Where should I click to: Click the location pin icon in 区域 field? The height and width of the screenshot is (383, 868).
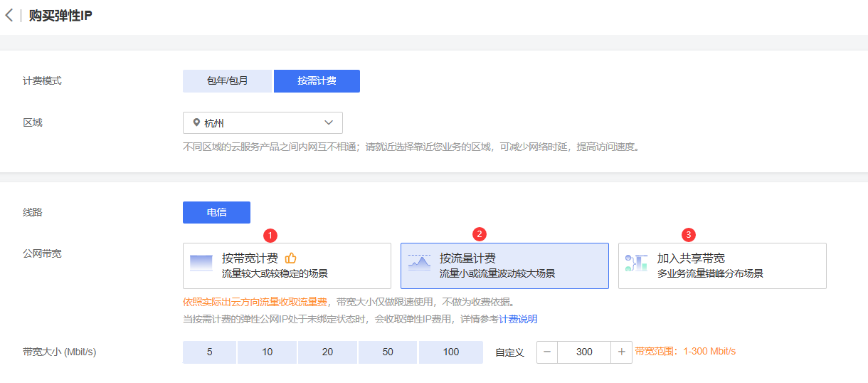click(x=196, y=122)
